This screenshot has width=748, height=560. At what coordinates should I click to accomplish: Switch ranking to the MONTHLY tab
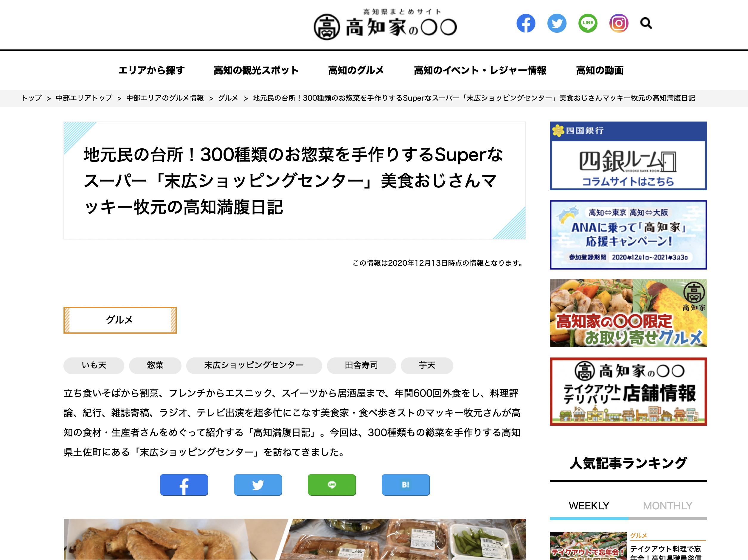tap(668, 506)
